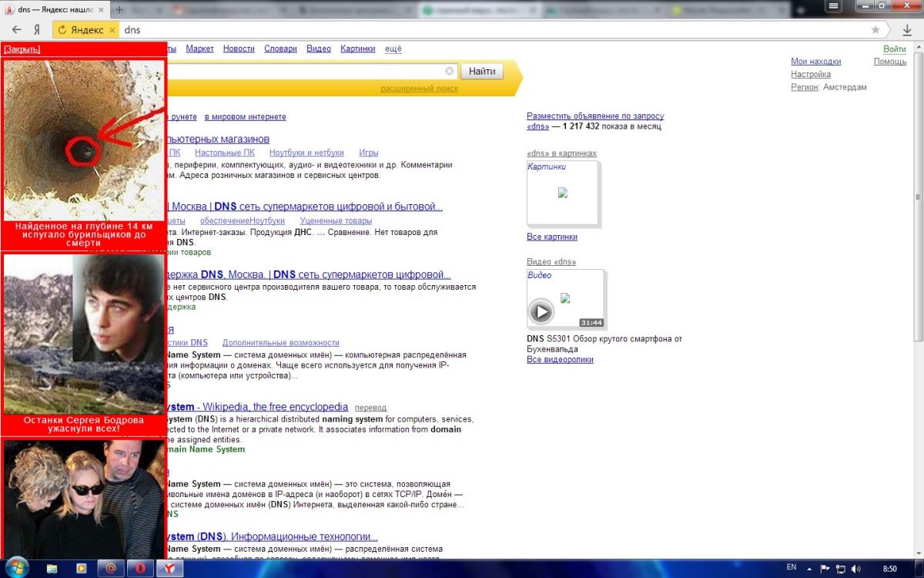924x578 pixels.
Task: Clear the search field with the X icon
Action: click(450, 71)
